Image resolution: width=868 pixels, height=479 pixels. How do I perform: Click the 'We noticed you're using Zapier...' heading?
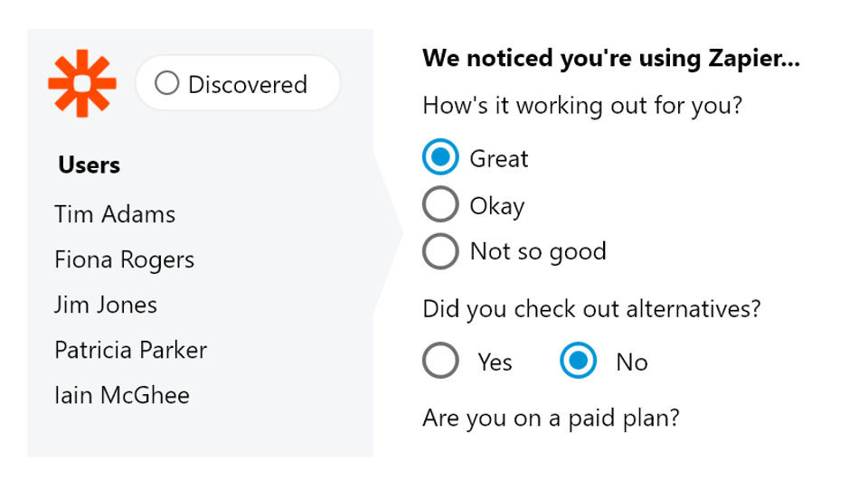point(611,60)
